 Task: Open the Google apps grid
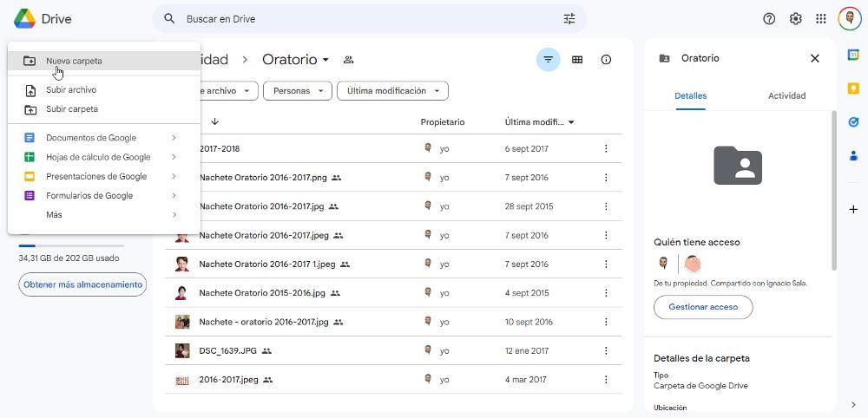click(x=821, y=19)
